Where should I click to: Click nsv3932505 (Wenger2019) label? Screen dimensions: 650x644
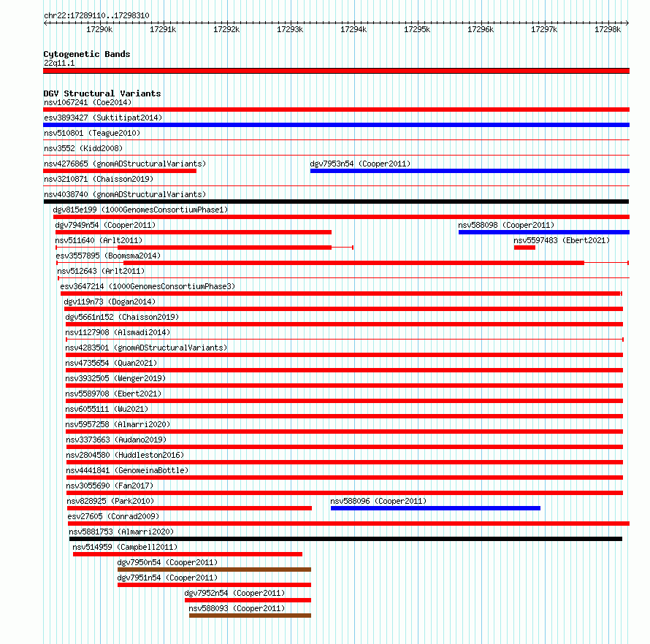pos(115,378)
